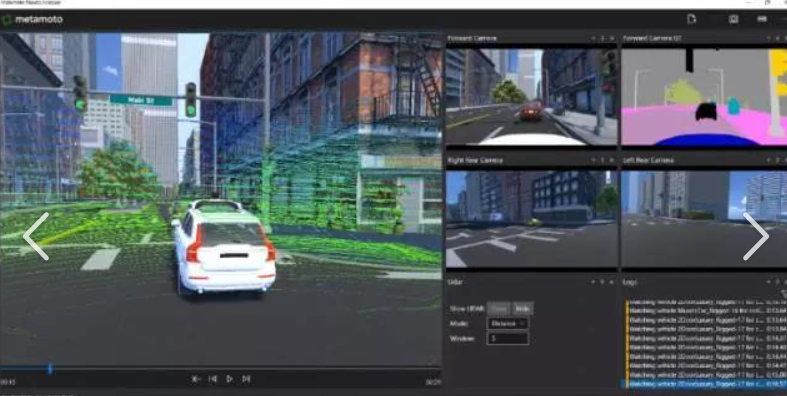Select the Logs panel tab
The image size is (787, 396).
[x=630, y=282]
